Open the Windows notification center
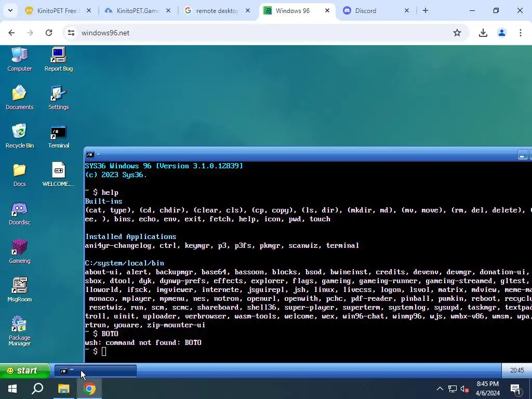This screenshot has height=399, width=532. tap(516, 389)
